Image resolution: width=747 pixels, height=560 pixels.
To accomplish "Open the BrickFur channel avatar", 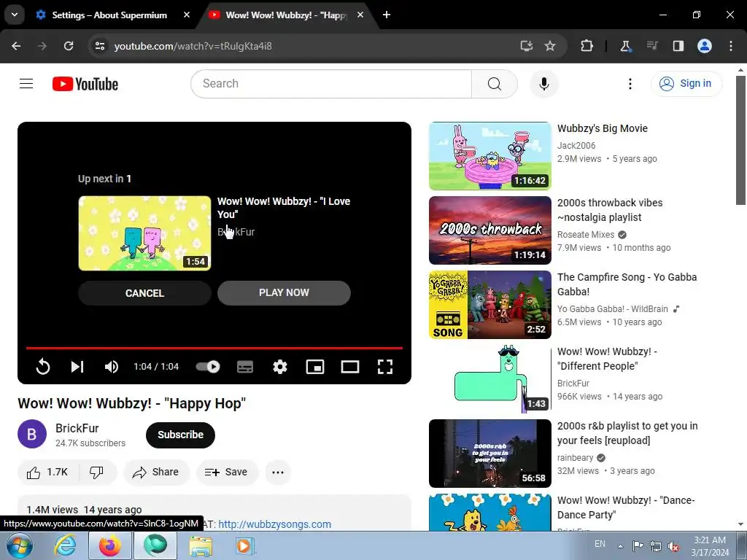I will coord(32,434).
